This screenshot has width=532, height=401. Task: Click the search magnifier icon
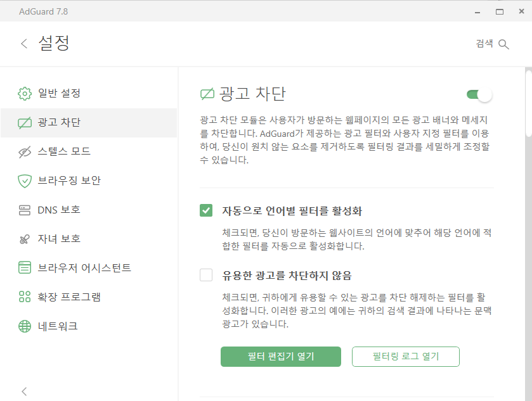pyautogui.click(x=503, y=44)
